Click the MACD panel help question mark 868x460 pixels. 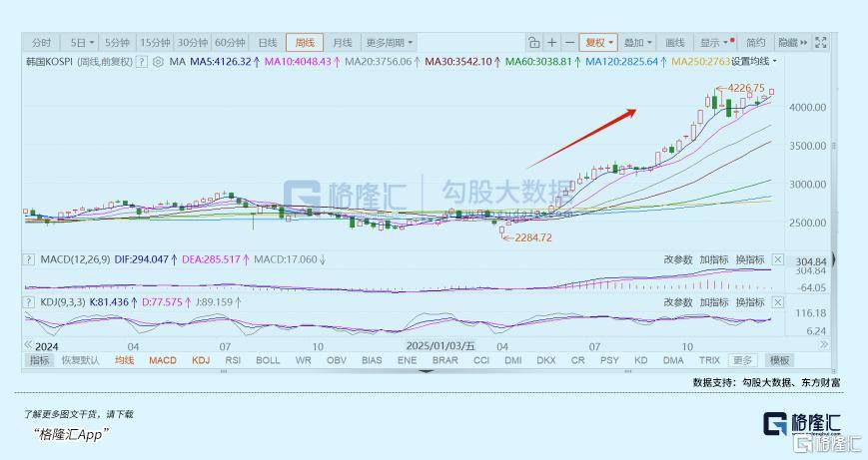coord(28,259)
